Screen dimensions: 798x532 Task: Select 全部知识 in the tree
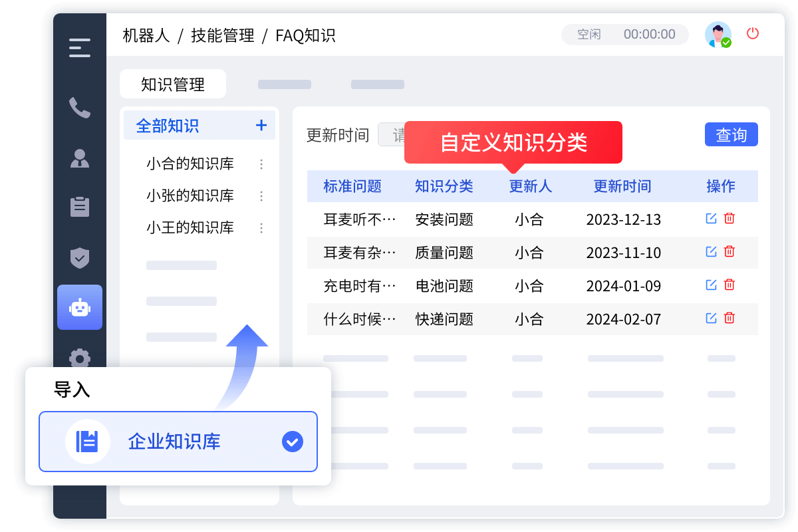[199, 125]
